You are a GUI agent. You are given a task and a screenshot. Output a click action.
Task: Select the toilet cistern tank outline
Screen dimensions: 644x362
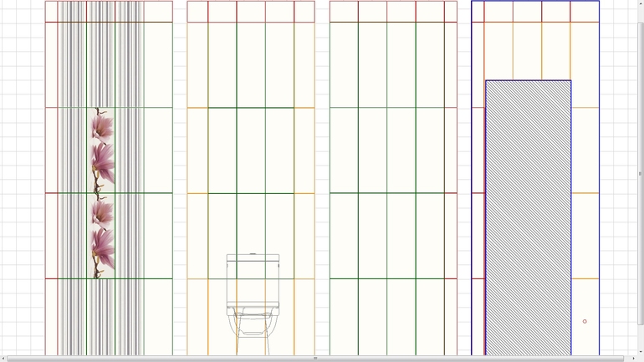click(x=252, y=280)
